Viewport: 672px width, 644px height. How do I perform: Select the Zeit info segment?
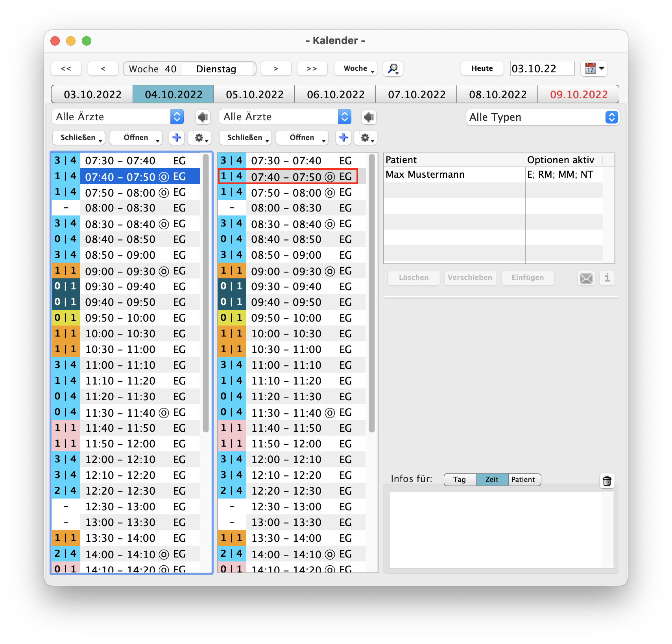pyautogui.click(x=492, y=480)
